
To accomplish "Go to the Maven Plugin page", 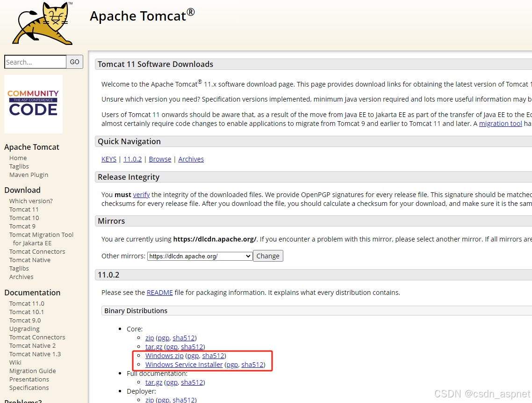I will (29, 175).
